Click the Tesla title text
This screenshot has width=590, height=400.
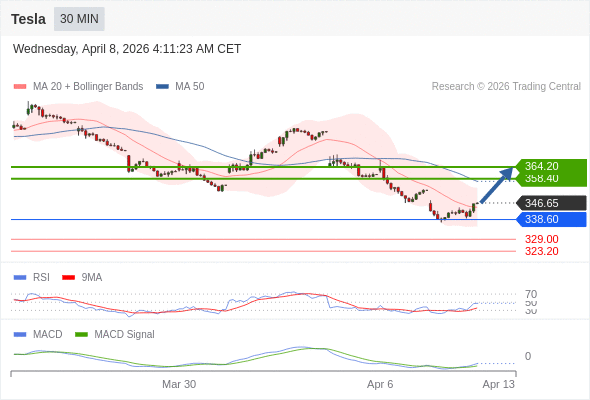pos(29,19)
